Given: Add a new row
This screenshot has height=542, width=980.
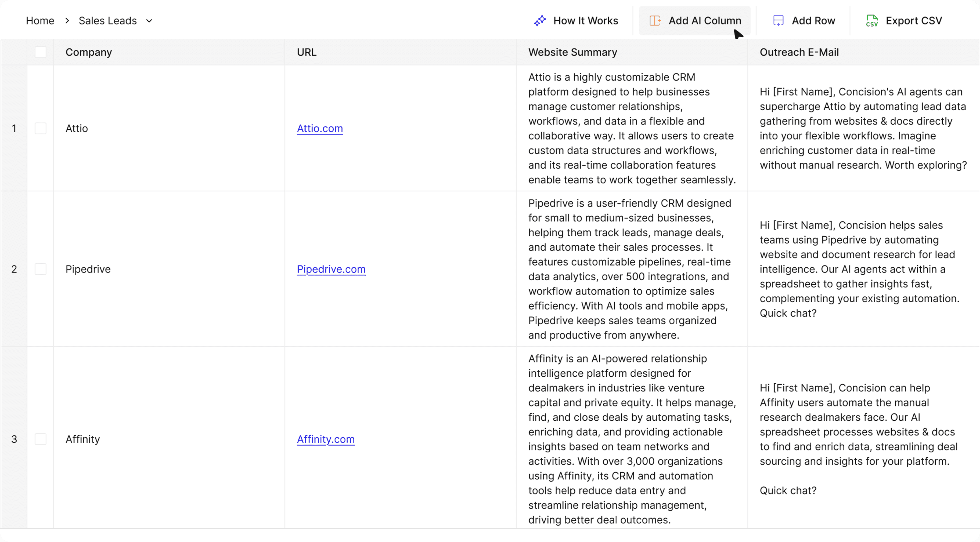Looking at the screenshot, I should [x=804, y=20].
